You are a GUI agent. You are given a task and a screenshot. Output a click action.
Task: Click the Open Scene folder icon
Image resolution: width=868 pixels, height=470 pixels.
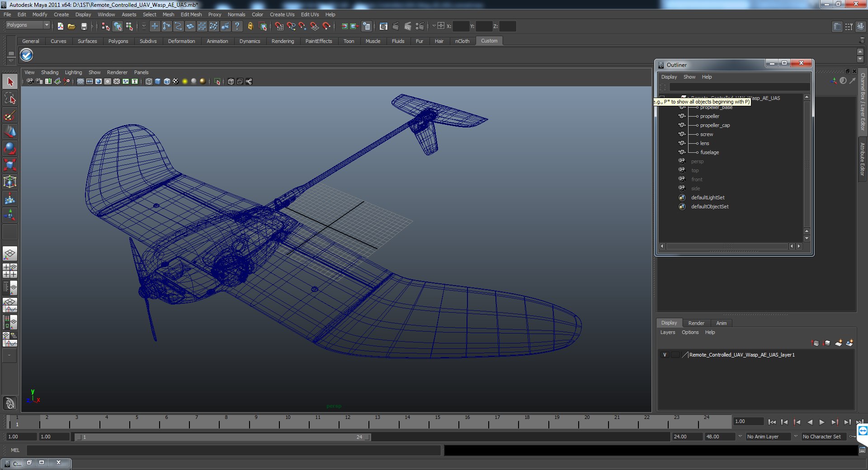71,27
